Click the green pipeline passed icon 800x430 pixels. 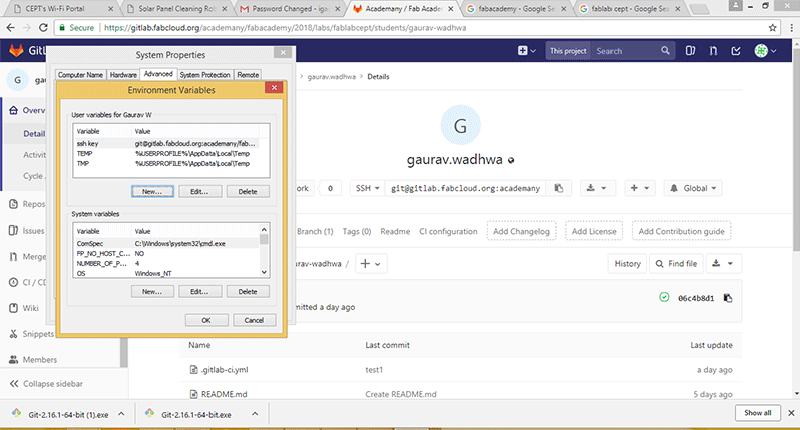[664, 297]
